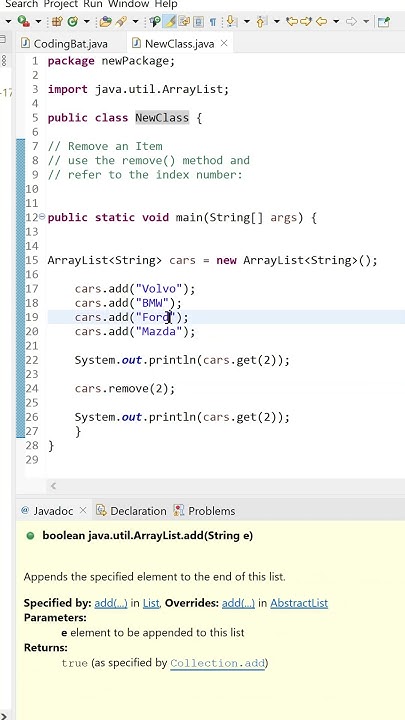Place cursor on cars.remove(2) line
Image resolution: width=405 pixels, height=720 pixels.
coord(125,389)
